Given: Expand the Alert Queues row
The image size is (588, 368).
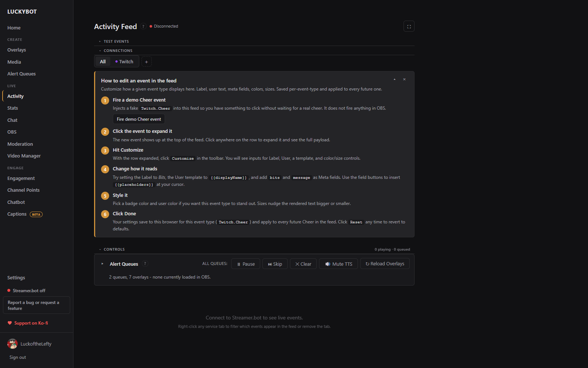Looking at the screenshot, I should point(103,264).
